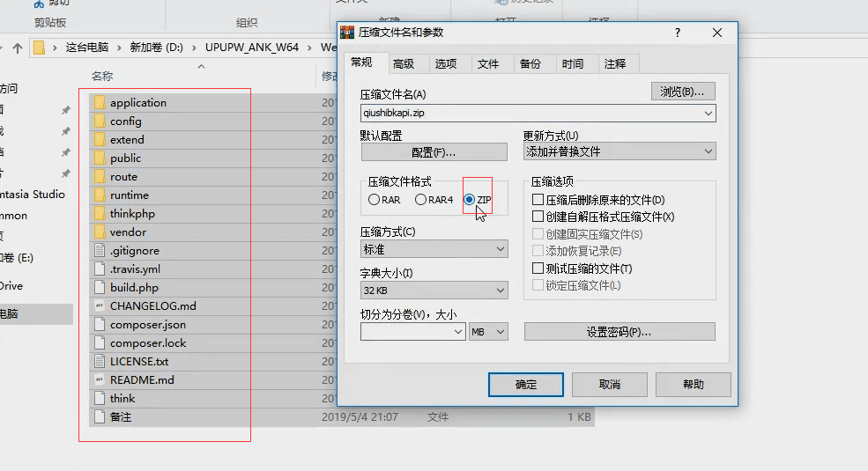
Task: Select the RAR4 format radio button
Action: coord(420,200)
